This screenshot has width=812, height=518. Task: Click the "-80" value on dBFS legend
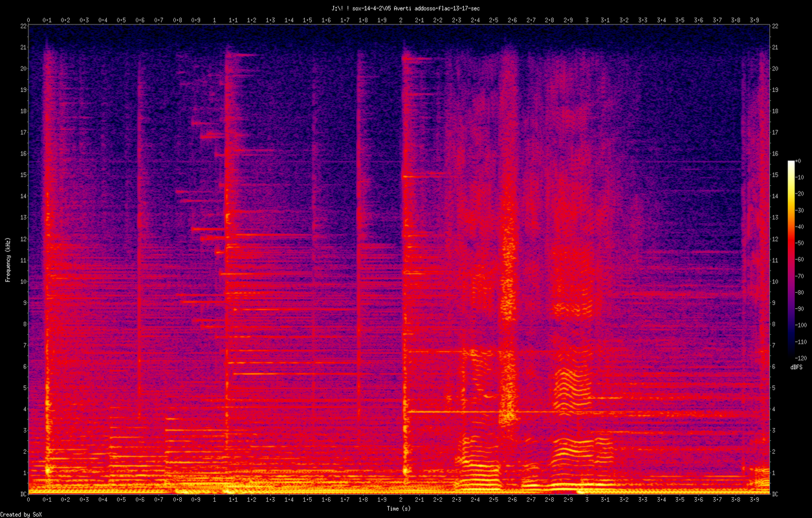coord(801,292)
